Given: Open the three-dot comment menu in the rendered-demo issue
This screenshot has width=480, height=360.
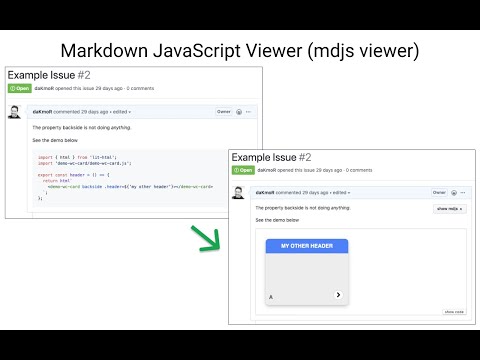Looking at the screenshot, I should click(463, 193).
